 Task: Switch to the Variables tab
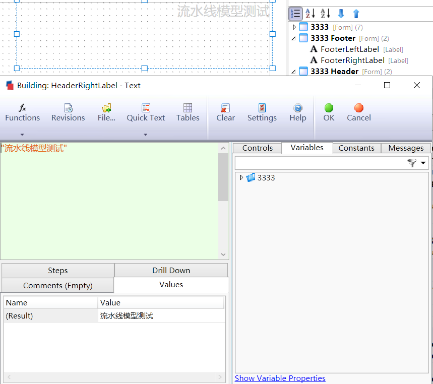(307, 147)
